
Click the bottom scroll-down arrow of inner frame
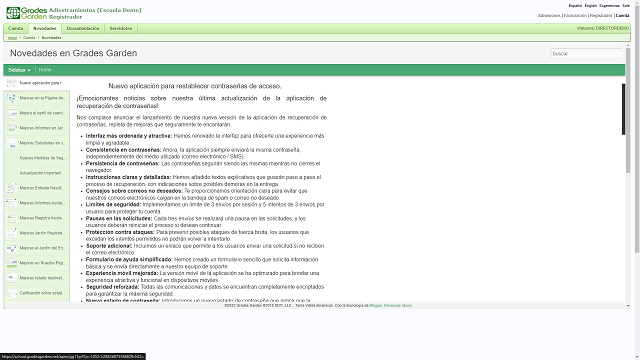point(628,306)
